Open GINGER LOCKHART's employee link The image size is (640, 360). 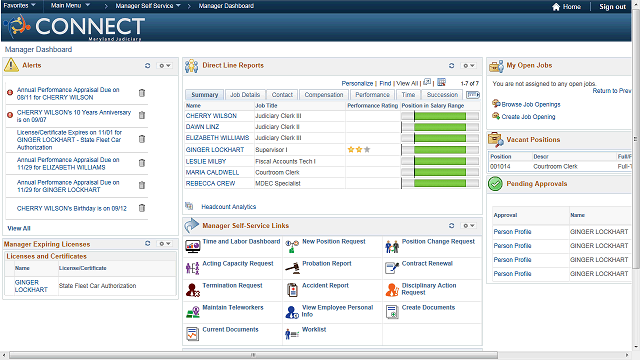pyautogui.click(x=215, y=150)
